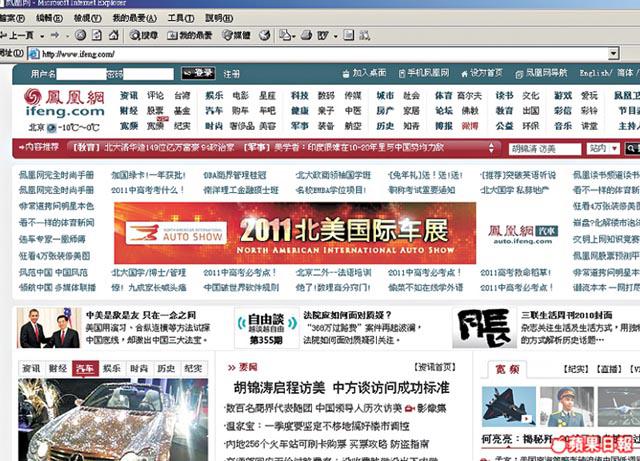Switch to the 纪实 tab above car photo
640x461 pixels.
coord(193,369)
